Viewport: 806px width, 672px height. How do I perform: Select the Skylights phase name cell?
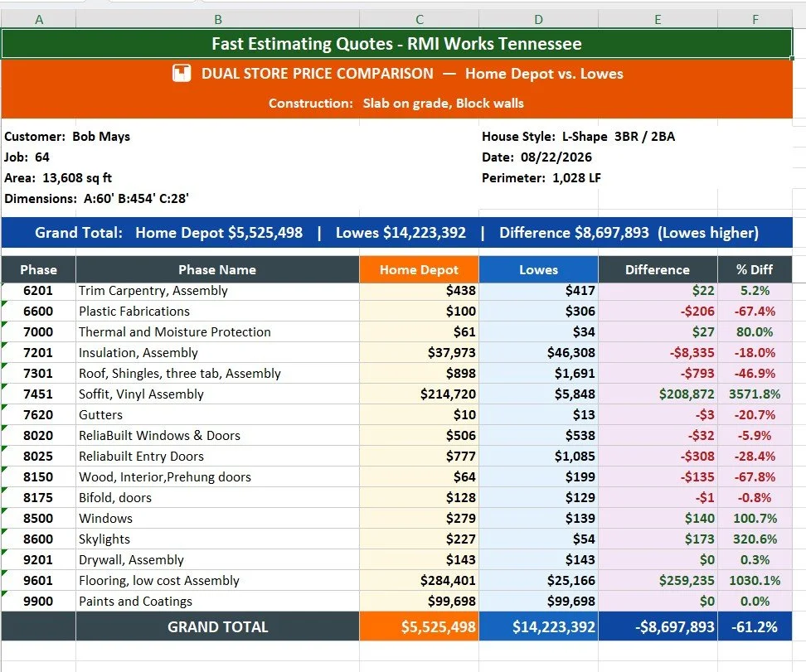pos(217,539)
